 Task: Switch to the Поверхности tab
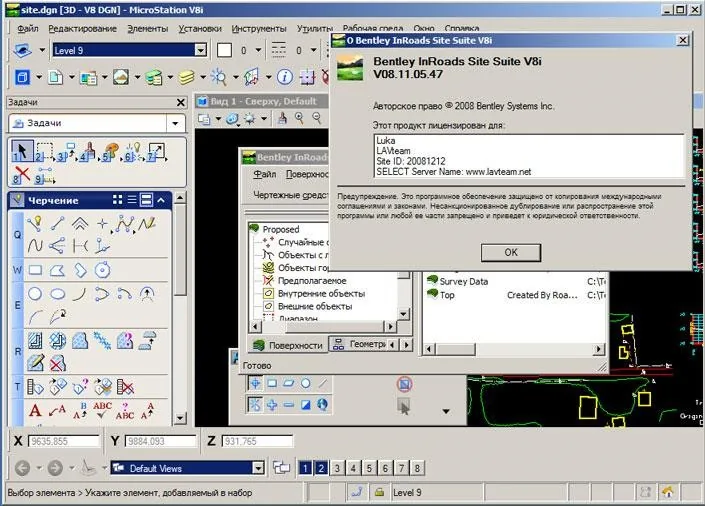coord(288,345)
